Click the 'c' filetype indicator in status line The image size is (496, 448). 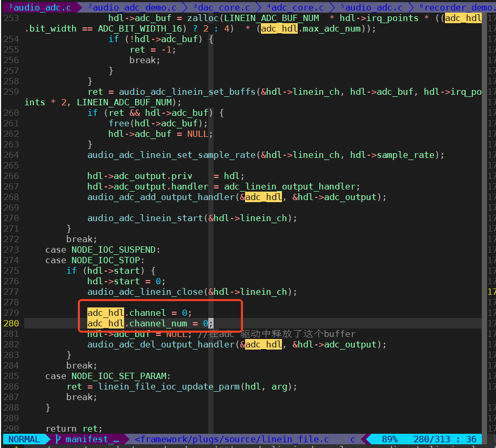point(353,439)
